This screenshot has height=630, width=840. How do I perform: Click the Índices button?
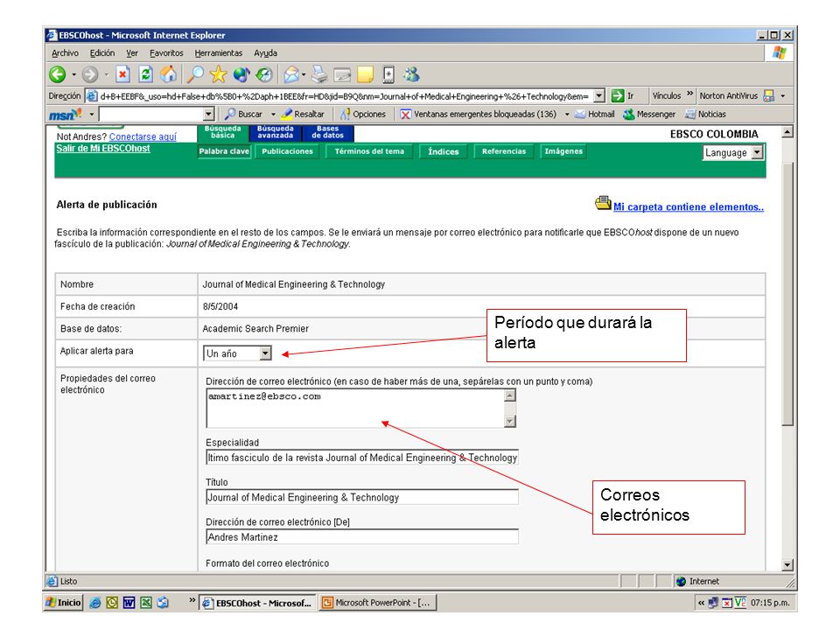click(x=444, y=151)
